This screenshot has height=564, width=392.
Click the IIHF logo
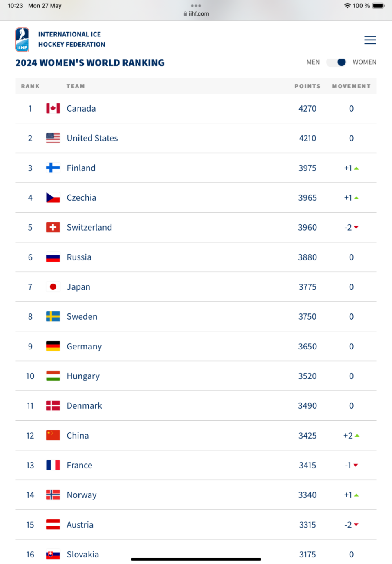[x=22, y=40]
